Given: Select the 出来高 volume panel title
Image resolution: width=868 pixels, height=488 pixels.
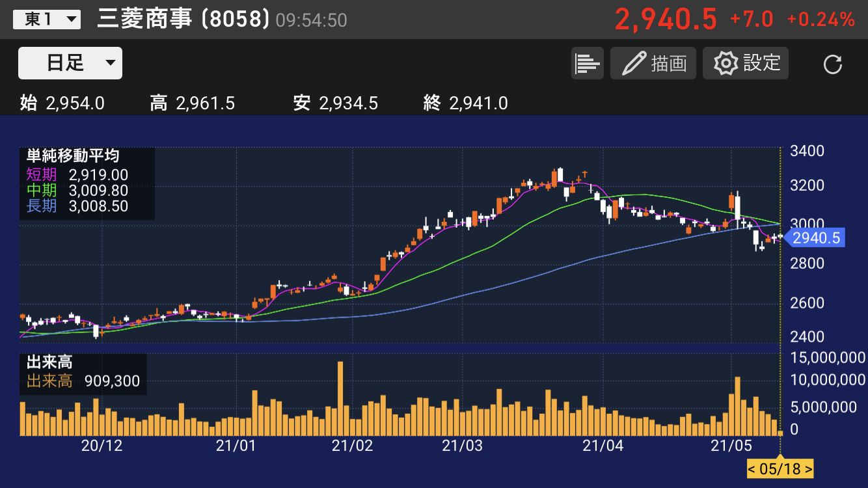Looking at the screenshot, I should click(x=49, y=362).
